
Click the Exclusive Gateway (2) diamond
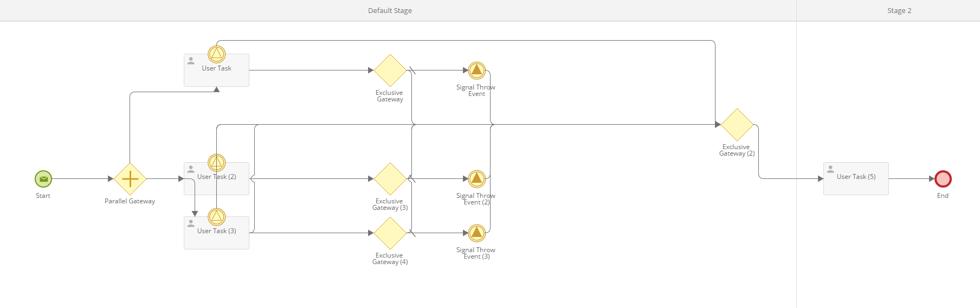coord(737,124)
